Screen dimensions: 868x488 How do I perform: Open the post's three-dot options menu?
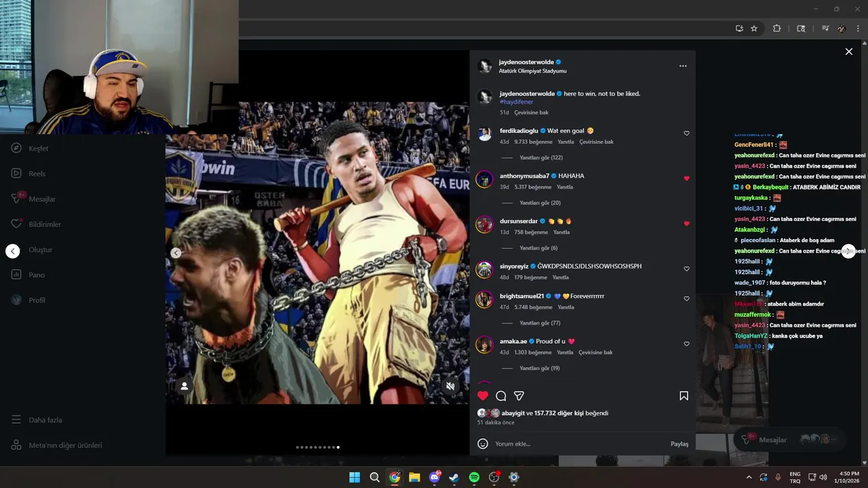point(683,66)
